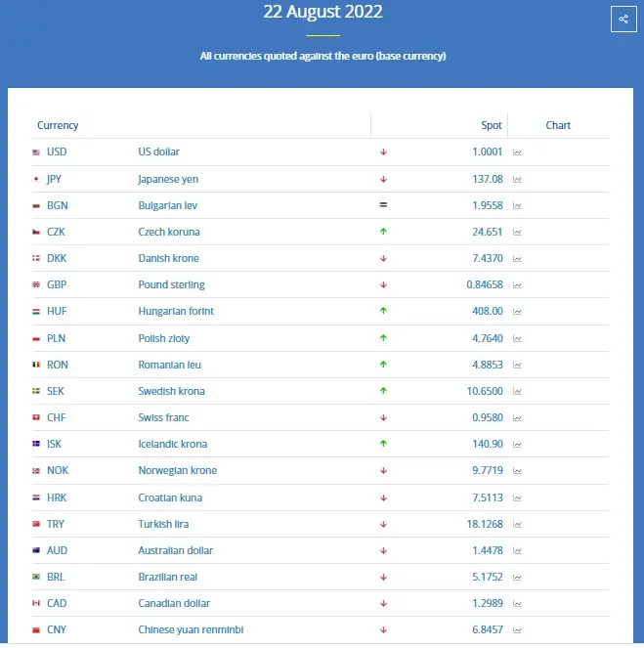The width and height of the screenshot is (644, 648).
Task: Open the Australian dollar link
Action: tap(176, 551)
